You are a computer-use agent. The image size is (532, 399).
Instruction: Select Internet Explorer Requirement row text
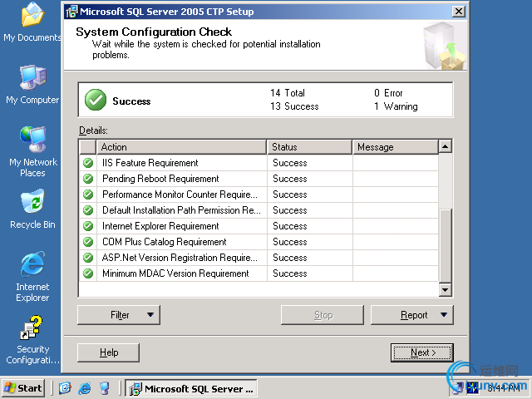[x=160, y=226]
